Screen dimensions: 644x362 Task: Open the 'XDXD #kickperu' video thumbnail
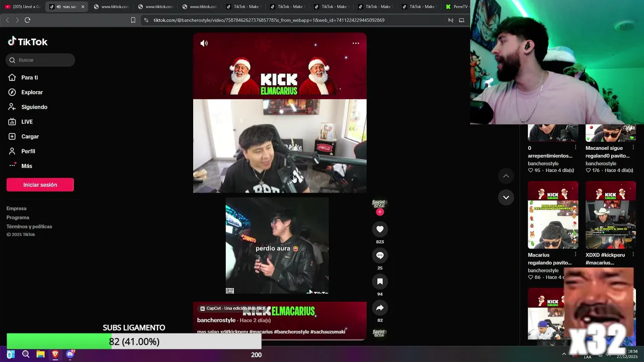click(x=611, y=215)
